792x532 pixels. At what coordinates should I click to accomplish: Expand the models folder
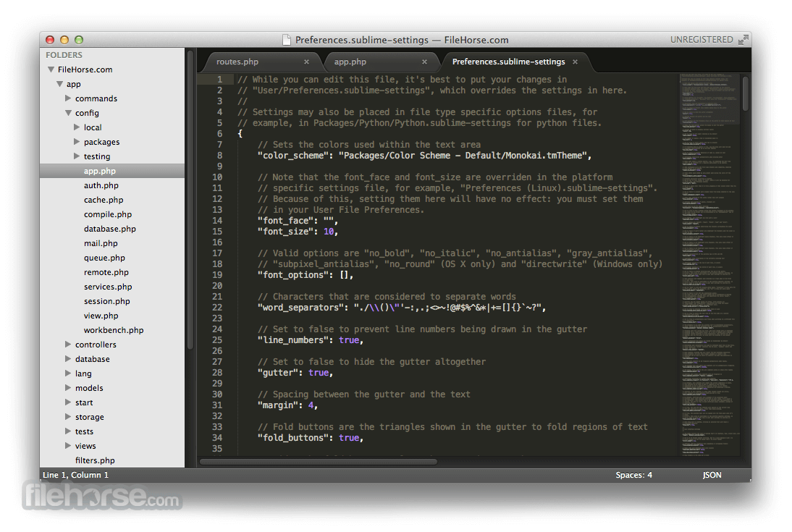pos(68,387)
